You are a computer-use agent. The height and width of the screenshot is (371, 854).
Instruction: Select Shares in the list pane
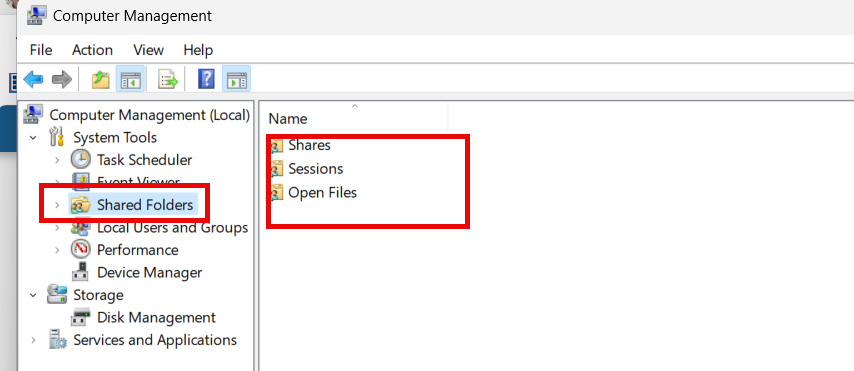[309, 145]
